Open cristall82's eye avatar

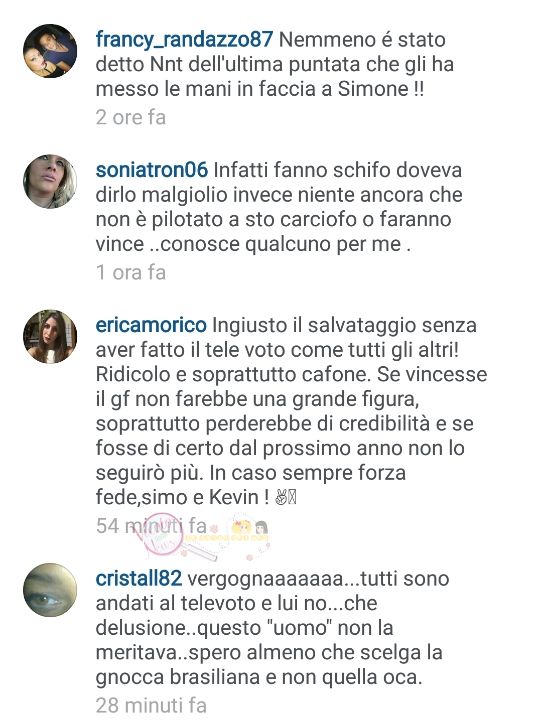pos(50,591)
